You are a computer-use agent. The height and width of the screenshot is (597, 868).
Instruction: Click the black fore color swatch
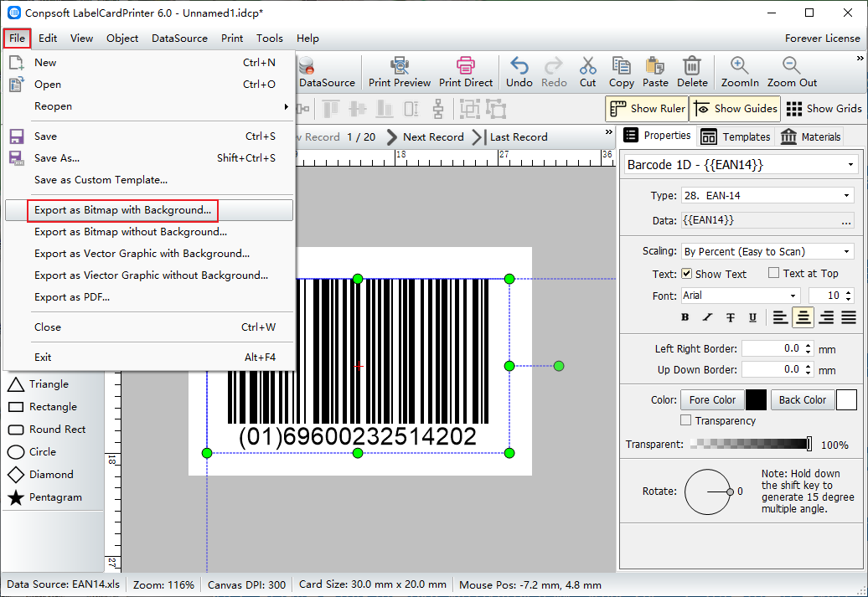tap(756, 399)
